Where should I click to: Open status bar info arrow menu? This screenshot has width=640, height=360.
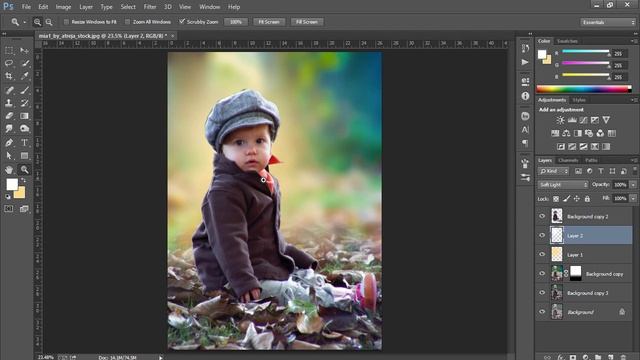coord(160,358)
